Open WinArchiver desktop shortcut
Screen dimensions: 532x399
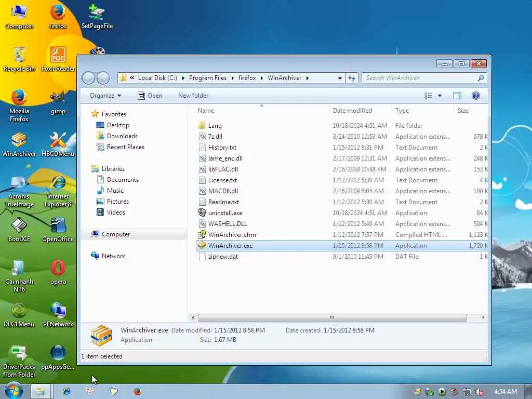(19, 144)
